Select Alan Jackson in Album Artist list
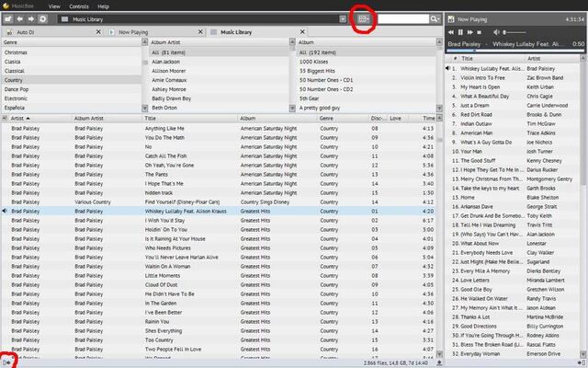588x368 pixels. tap(219, 62)
